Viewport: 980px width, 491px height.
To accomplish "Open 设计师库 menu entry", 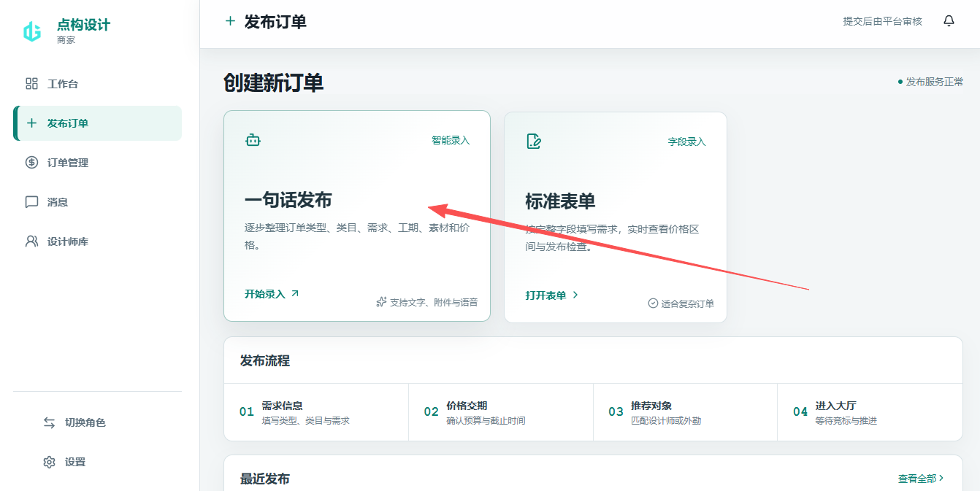I will 97,241.
